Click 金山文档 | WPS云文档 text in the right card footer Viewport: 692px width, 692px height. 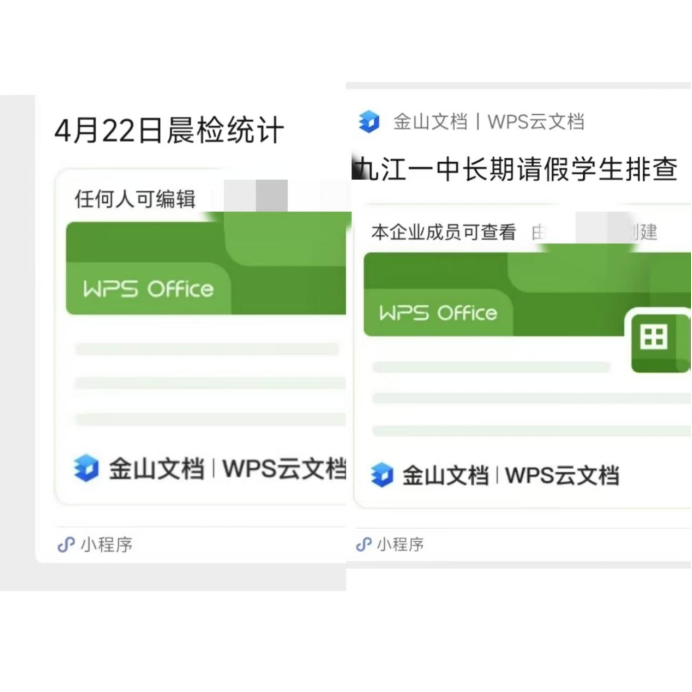(511, 475)
